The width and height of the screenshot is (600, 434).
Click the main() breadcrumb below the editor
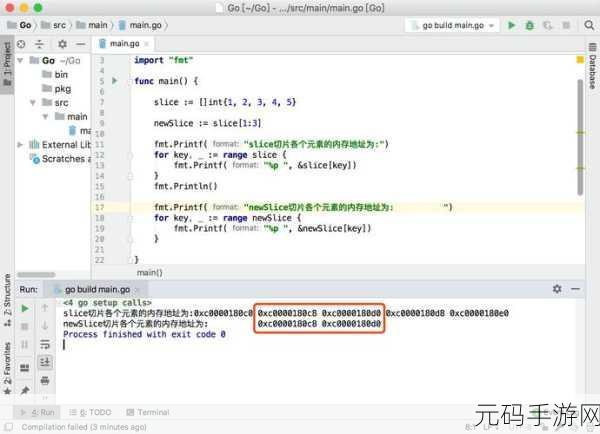click(x=150, y=272)
